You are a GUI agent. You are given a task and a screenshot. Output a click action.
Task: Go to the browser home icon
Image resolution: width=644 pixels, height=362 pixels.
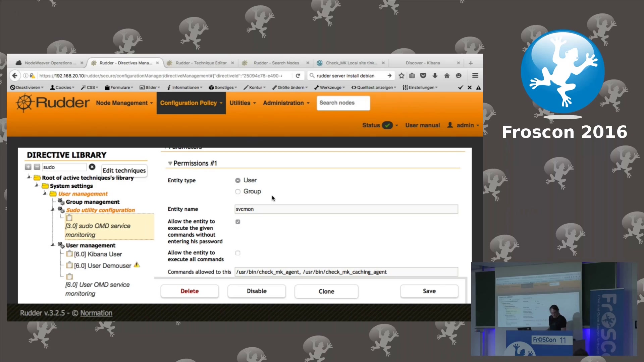tap(447, 76)
